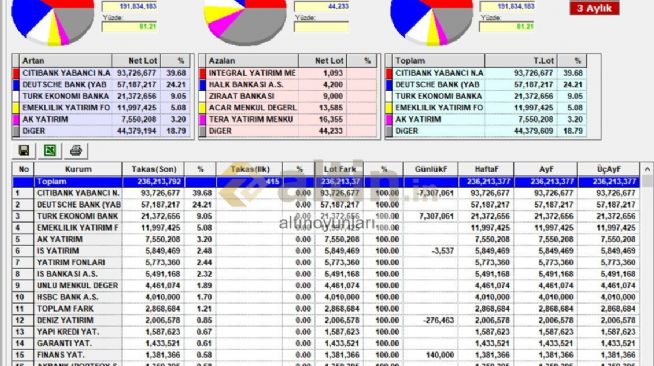654x366 pixels.
Task: Click the blue swatch beside HALK BANKASI
Action: 202,85
